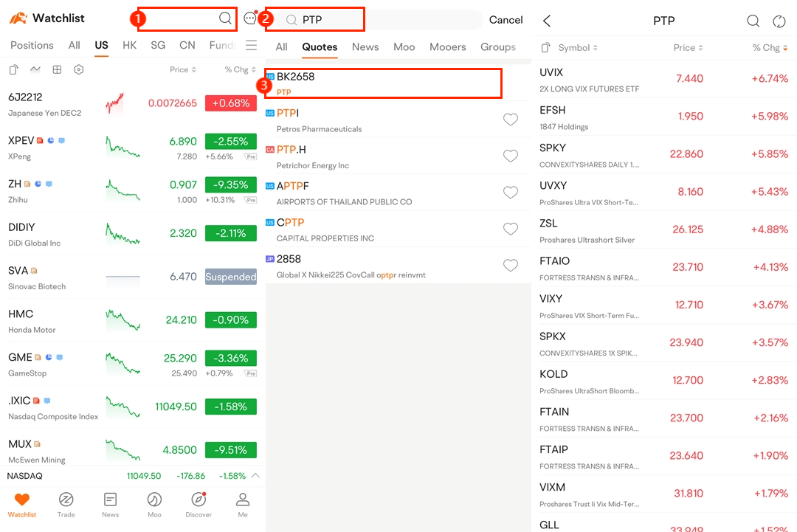Open Discover in the bottom navigation
The width and height of the screenshot is (797, 532).
click(x=199, y=505)
